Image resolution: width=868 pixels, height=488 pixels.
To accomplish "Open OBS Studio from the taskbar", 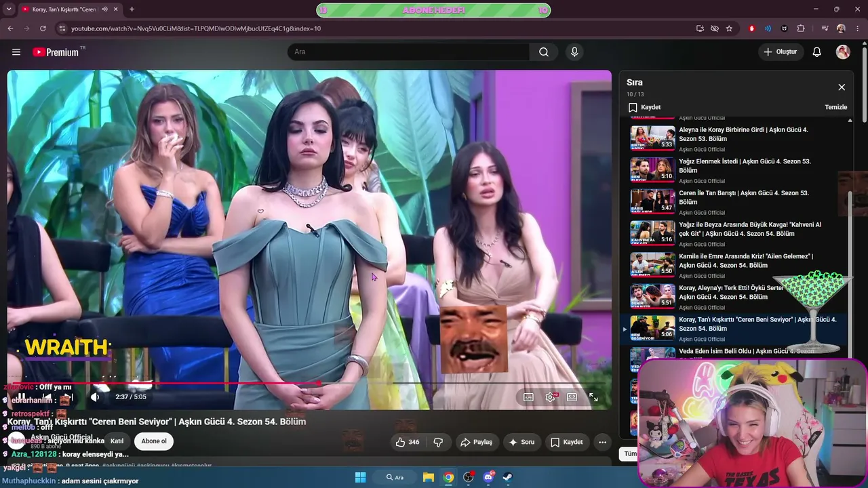I will 468,477.
